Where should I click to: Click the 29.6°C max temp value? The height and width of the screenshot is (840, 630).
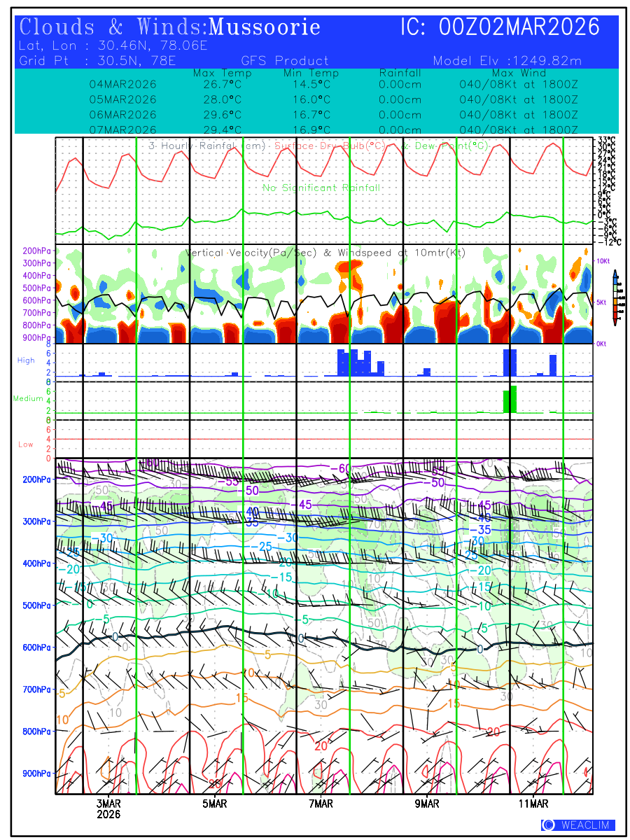coord(217,115)
